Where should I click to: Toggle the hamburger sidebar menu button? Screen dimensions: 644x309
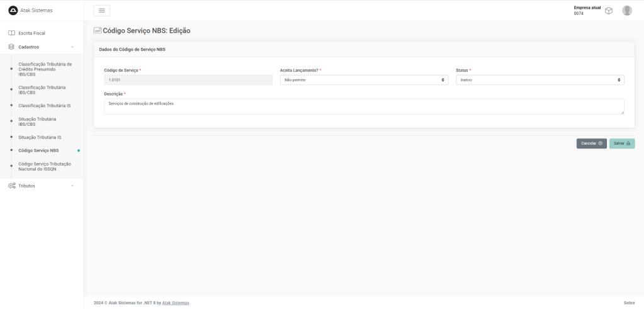pyautogui.click(x=102, y=10)
